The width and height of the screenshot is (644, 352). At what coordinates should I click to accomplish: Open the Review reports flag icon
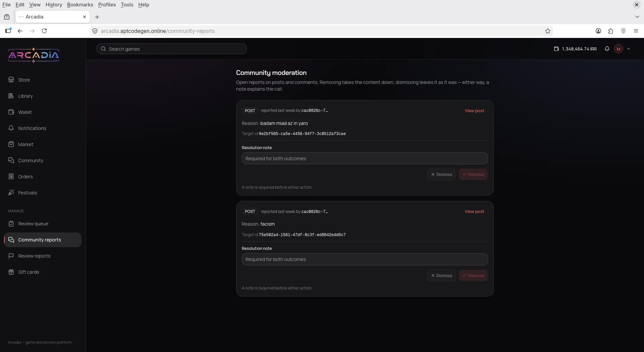[x=11, y=256]
